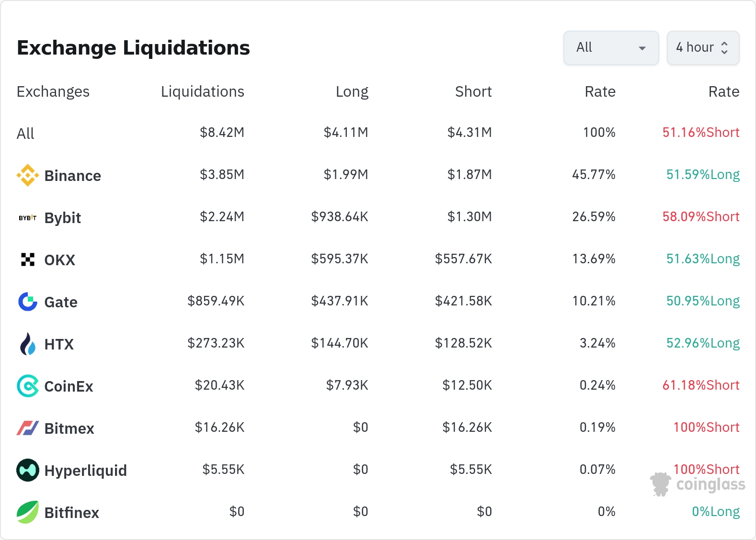Click the Bitfinex leaf logo

28,512
